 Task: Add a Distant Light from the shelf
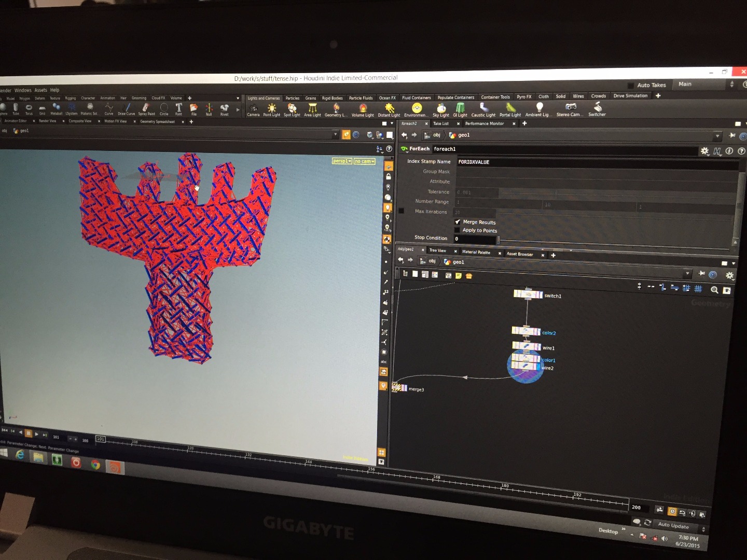389,110
